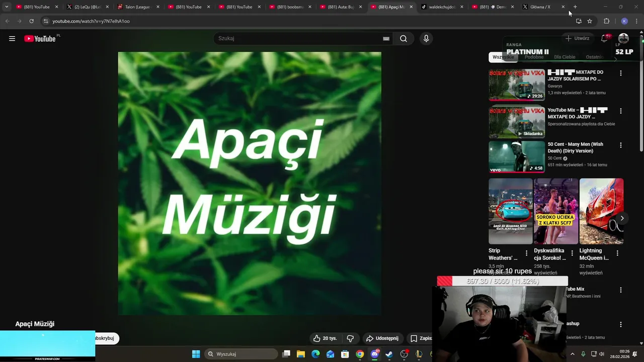Open Microsoft Store from taskbar
The width and height of the screenshot is (644, 362).
345,354
